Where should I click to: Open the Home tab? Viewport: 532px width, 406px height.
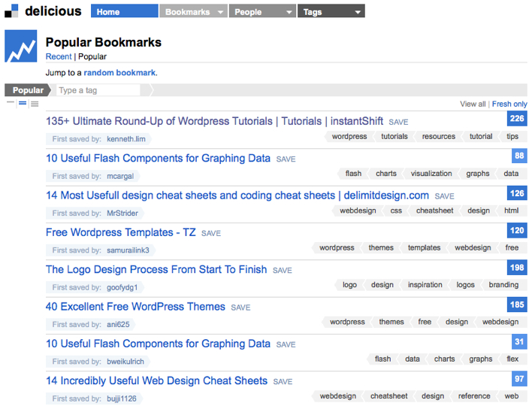click(x=124, y=11)
